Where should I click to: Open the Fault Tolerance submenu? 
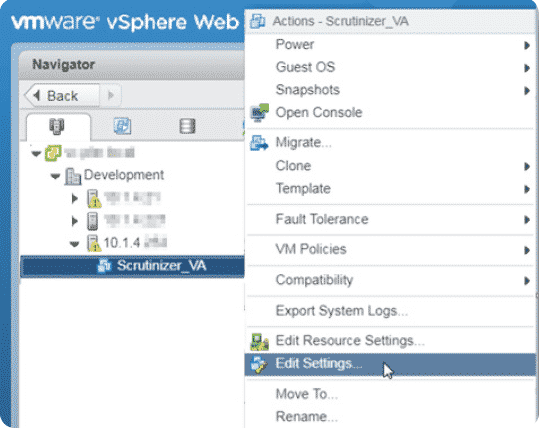[x=390, y=219]
